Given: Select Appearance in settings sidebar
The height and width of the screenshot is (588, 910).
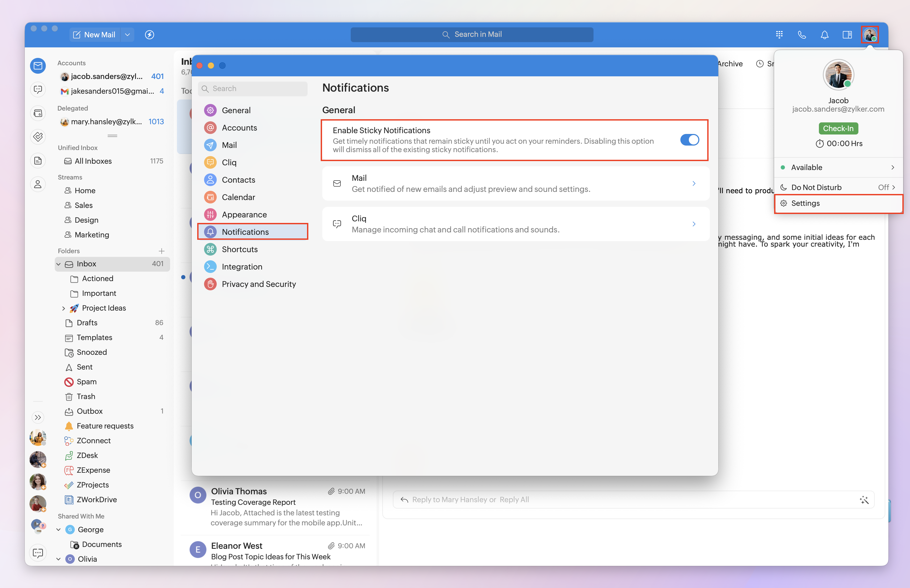Looking at the screenshot, I should click(x=244, y=215).
